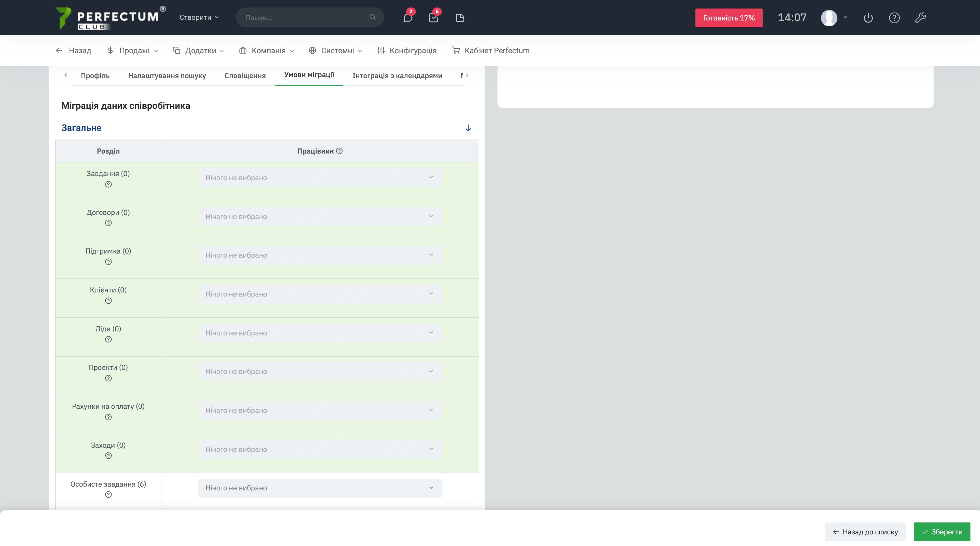This screenshot has height=546, width=980.
Task: Collapse the Загальне section with the arrow
Action: [x=468, y=128]
